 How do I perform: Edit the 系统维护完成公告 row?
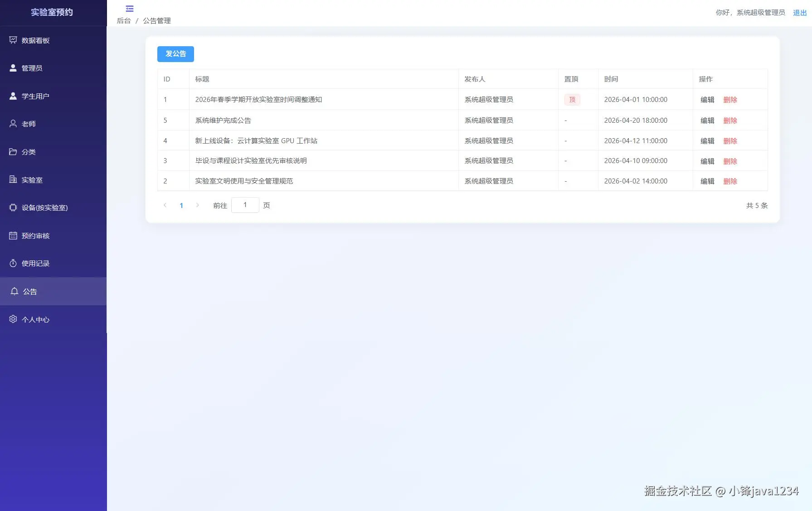pyautogui.click(x=707, y=121)
